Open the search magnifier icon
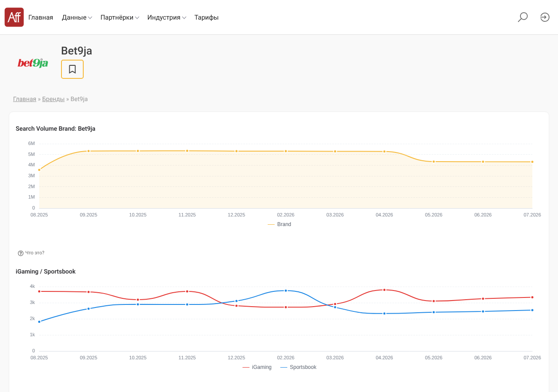Viewport: 558px width, 392px height. [523, 17]
